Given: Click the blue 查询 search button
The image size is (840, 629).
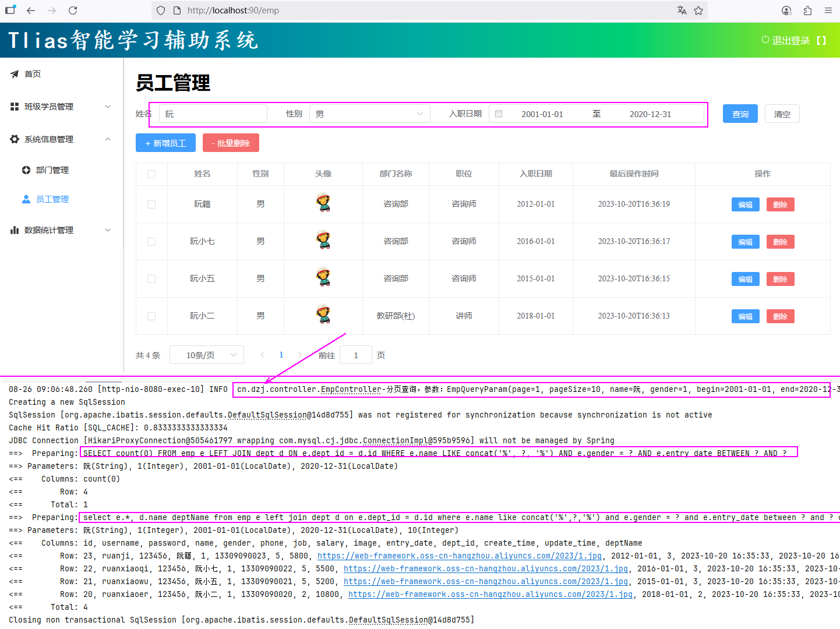Looking at the screenshot, I should 740,114.
